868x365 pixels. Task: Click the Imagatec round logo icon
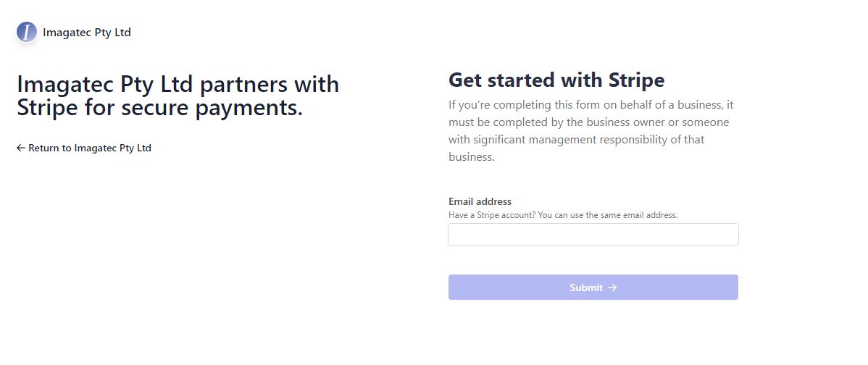[27, 32]
